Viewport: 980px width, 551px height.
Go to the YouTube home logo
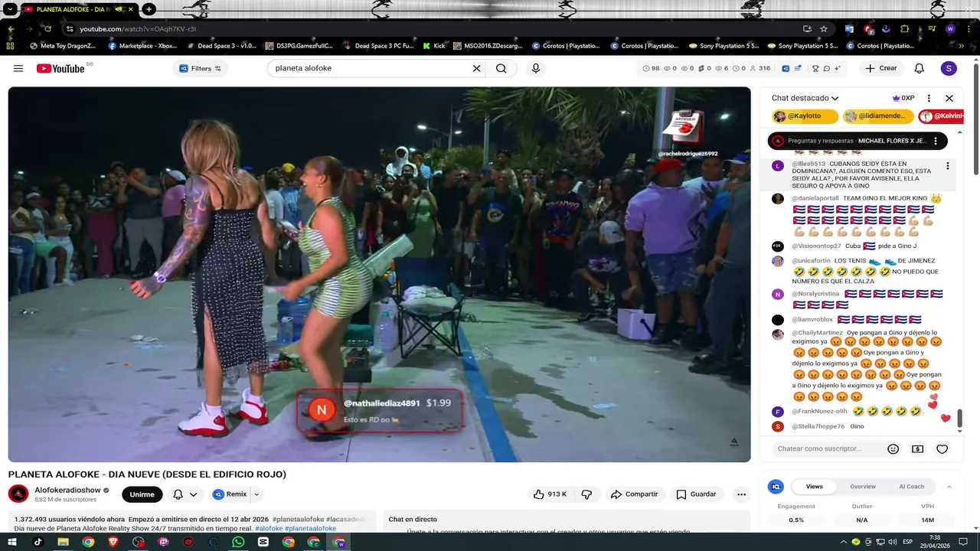[x=60, y=68]
